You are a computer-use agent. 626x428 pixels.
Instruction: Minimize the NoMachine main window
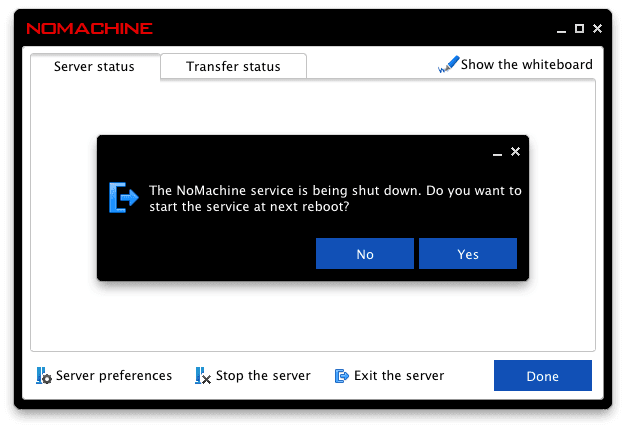point(559,28)
